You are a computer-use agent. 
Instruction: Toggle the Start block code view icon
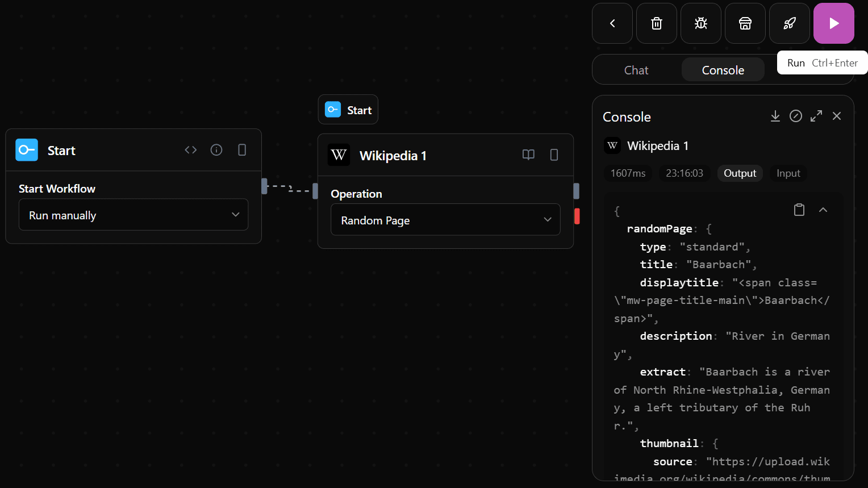click(191, 150)
